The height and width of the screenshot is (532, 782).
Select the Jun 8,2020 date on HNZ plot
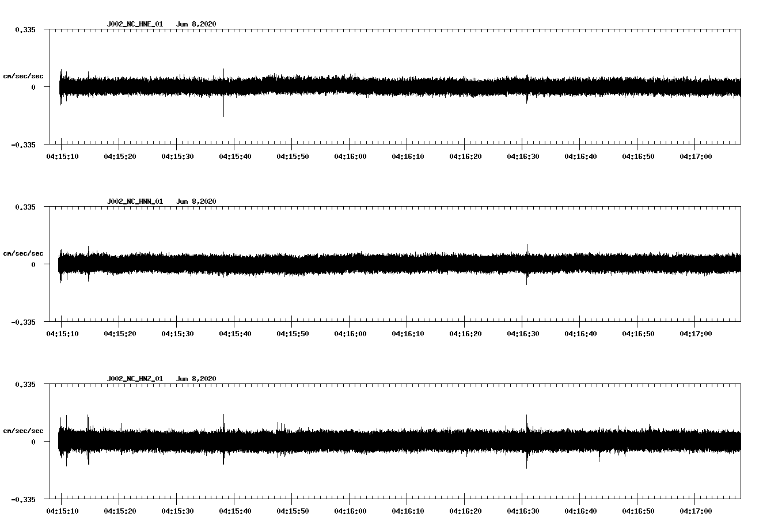click(x=196, y=379)
